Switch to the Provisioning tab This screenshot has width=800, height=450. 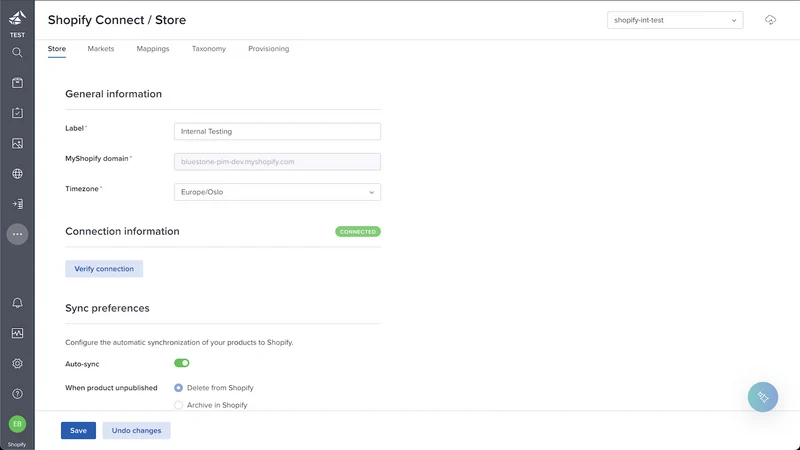pyautogui.click(x=268, y=49)
